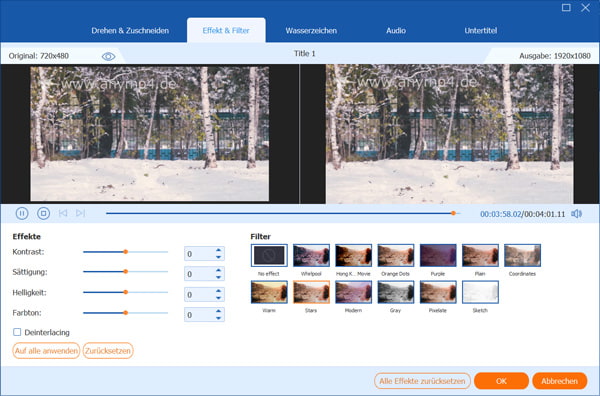The width and height of the screenshot is (600, 396).
Task: Select the No effect filter
Action: (x=269, y=255)
